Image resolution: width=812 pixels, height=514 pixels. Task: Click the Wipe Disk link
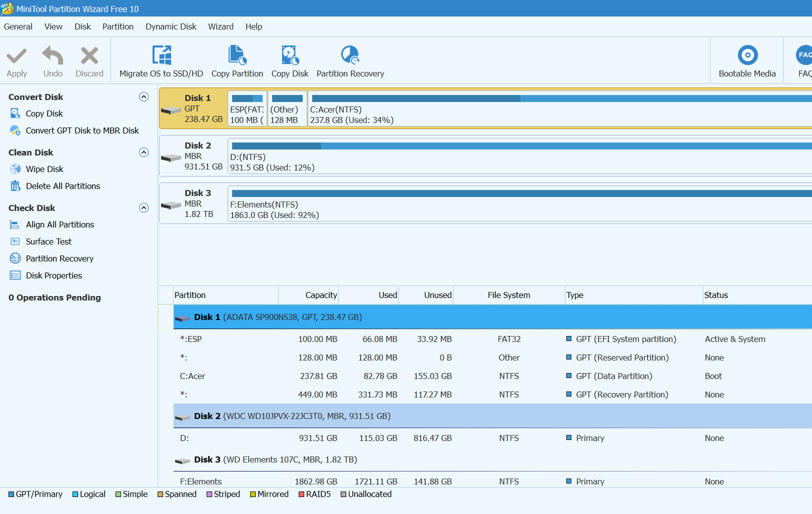click(45, 169)
